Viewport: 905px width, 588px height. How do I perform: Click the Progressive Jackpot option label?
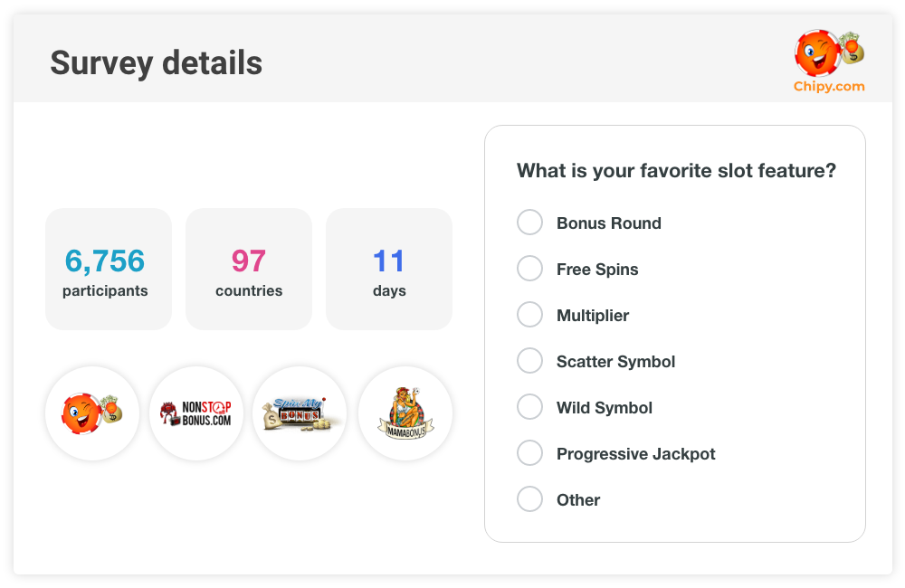click(x=636, y=453)
